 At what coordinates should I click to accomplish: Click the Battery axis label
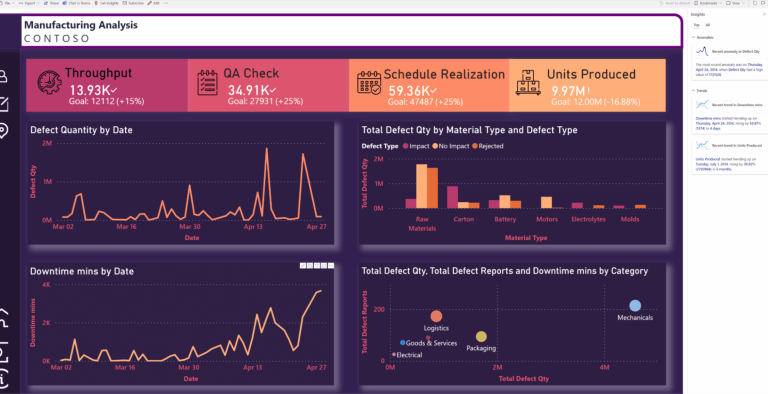505,219
